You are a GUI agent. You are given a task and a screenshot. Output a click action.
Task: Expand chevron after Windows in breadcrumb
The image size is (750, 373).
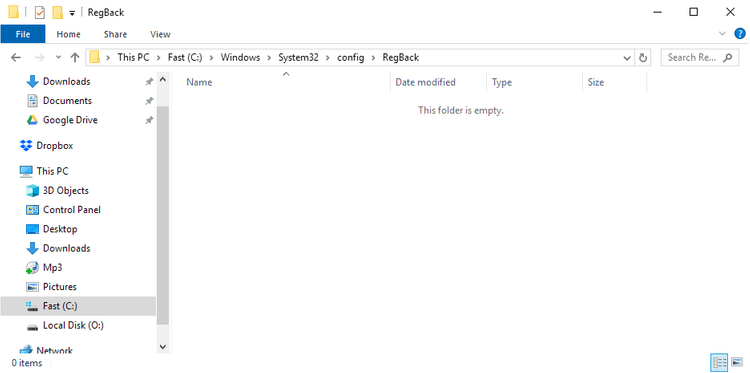pyautogui.click(x=270, y=58)
